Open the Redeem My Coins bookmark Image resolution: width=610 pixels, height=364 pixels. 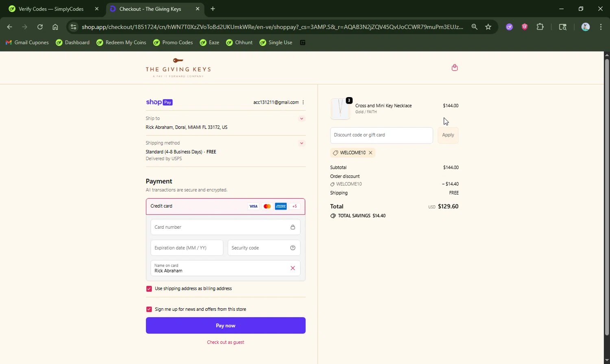coord(121,43)
